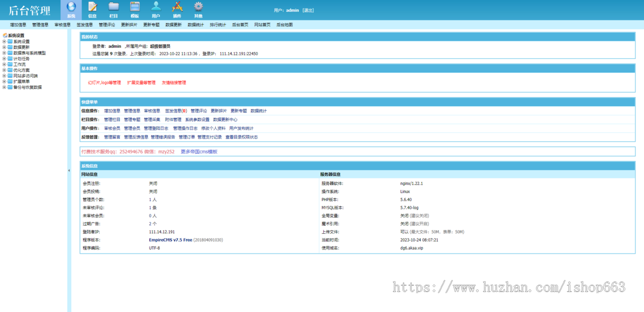Screen dimensions: 644x312
Task: Click the folder icon beside 数据表与系统模型
Action: pos(10,53)
